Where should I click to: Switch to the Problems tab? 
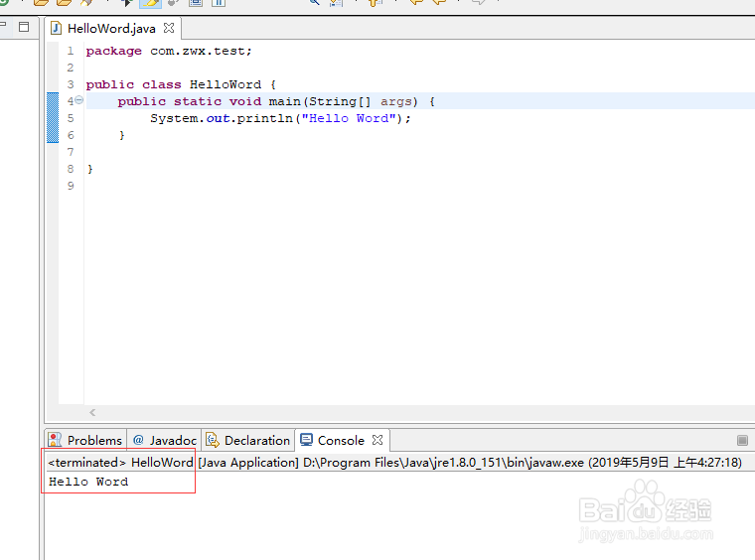(x=85, y=440)
